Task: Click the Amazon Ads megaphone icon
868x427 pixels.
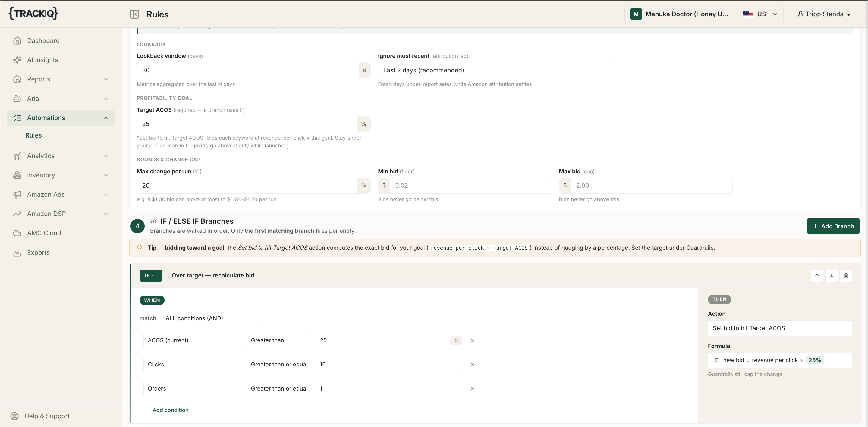Action: click(17, 195)
